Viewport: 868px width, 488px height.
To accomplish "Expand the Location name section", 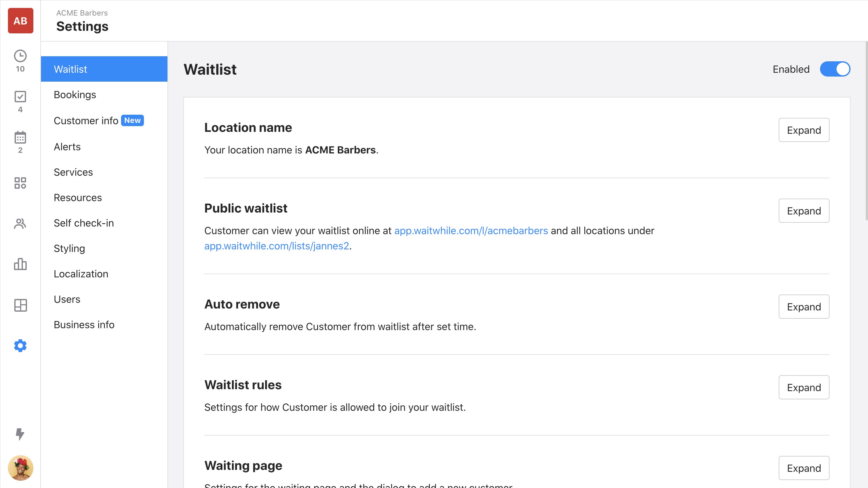I will point(804,130).
